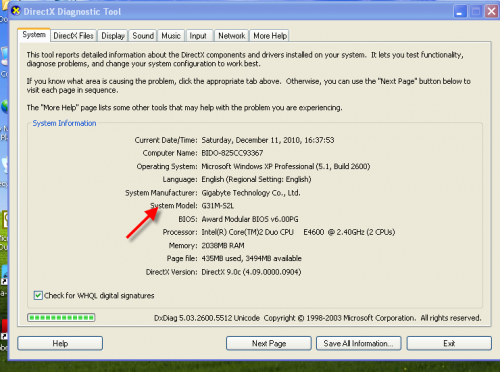Click the DirectX Diagnostic Tool title bar
This screenshot has height=372, width=500.
[233, 12]
